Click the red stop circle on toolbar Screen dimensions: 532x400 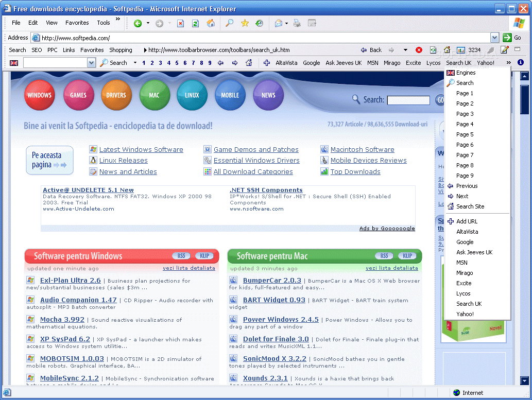(419, 50)
